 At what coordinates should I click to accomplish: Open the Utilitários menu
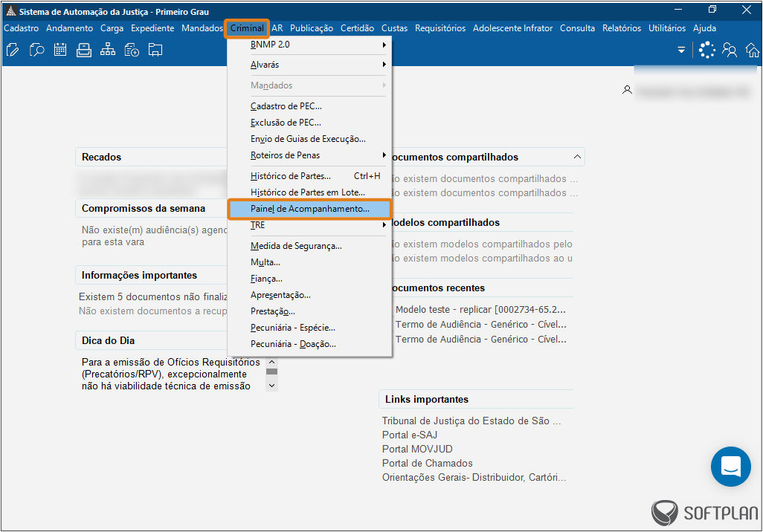coord(667,28)
